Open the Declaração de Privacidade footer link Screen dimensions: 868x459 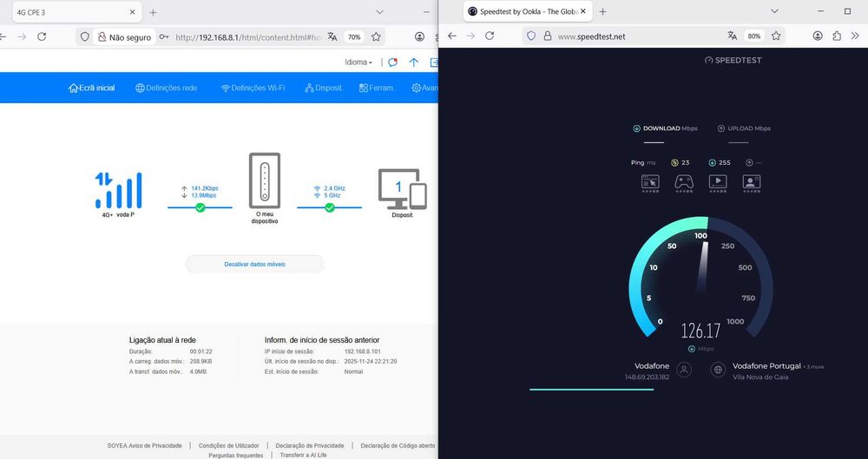pyautogui.click(x=310, y=445)
